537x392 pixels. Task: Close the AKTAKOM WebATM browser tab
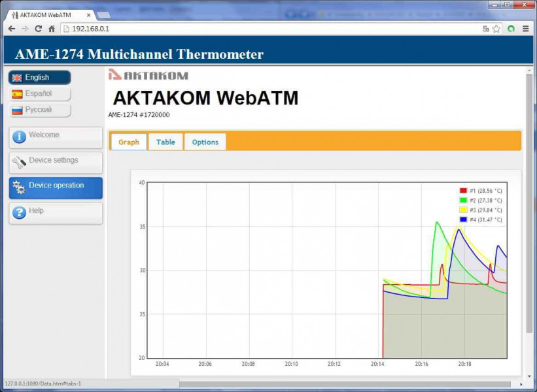pyautogui.click(x=88, y=15)
